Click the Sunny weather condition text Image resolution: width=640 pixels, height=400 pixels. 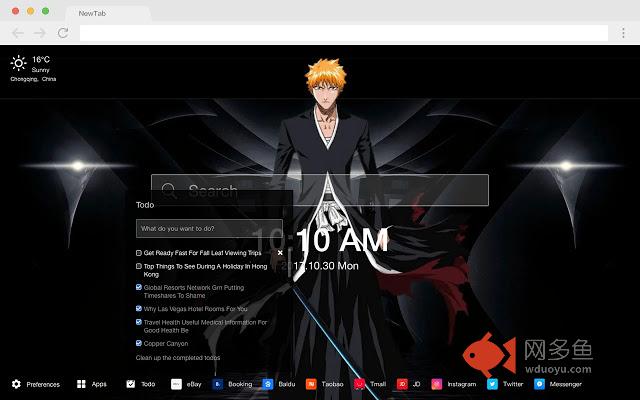click(40, 70)
